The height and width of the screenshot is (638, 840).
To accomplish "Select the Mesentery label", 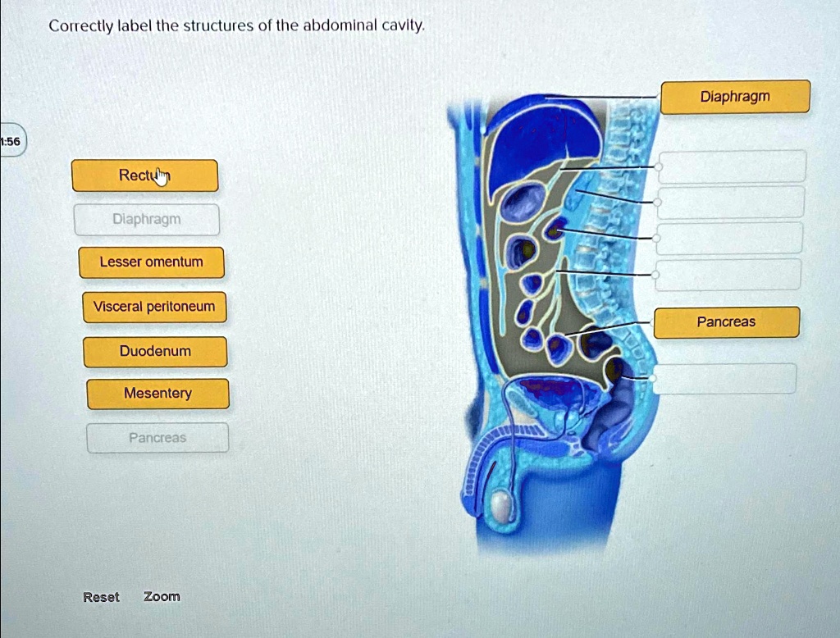I will click(x=157, y=394).
